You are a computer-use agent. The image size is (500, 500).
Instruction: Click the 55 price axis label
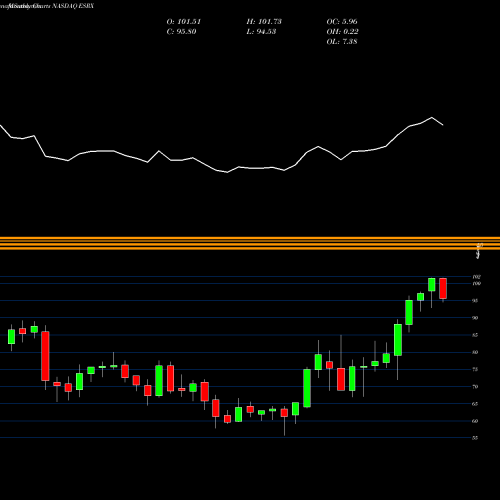pyautogui.click(x=475, y=438)
